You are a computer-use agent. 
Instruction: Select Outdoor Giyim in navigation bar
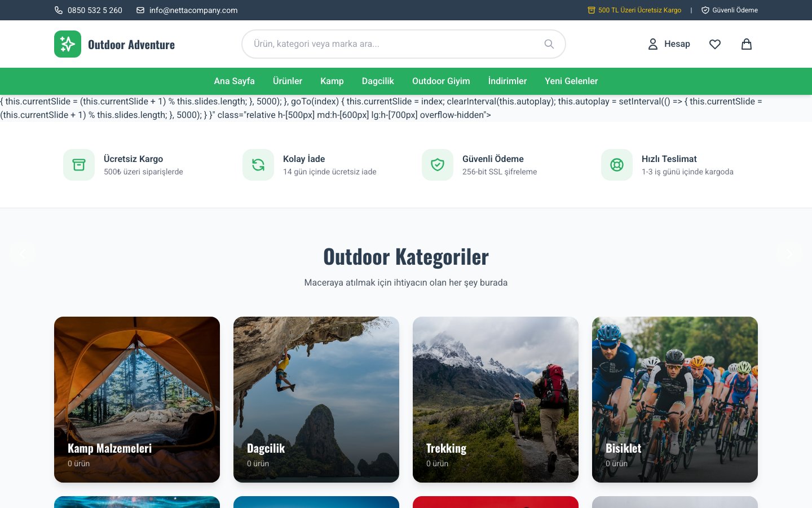(441, 81)
